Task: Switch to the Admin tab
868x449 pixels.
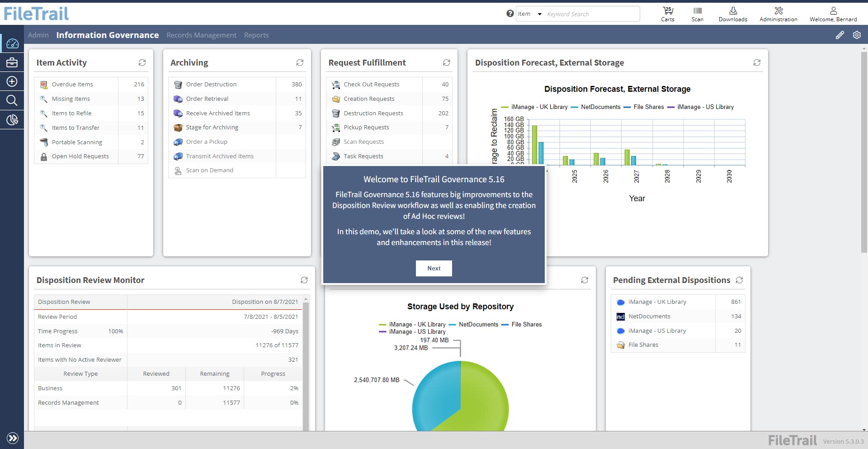Action: [x=38, y=35]
